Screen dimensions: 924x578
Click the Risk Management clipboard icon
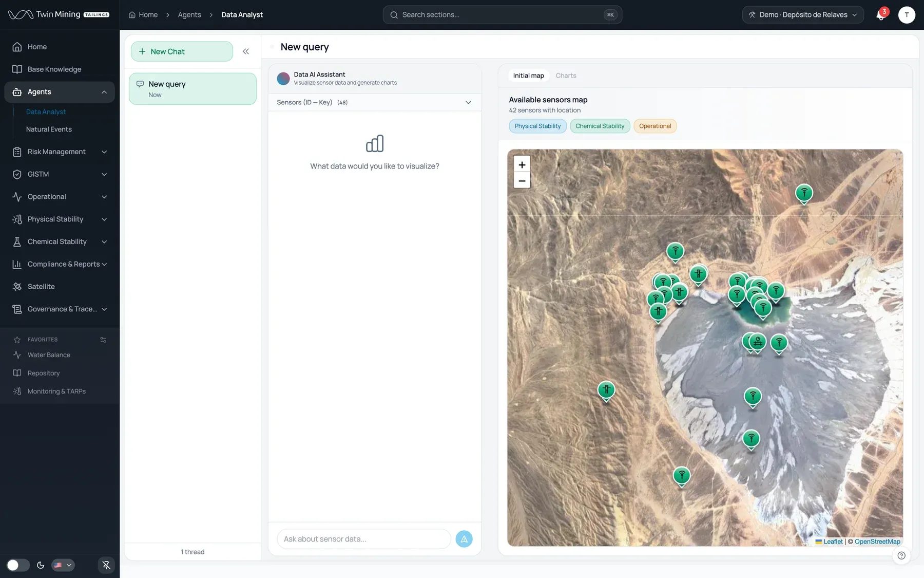click(x=17, y=152)
